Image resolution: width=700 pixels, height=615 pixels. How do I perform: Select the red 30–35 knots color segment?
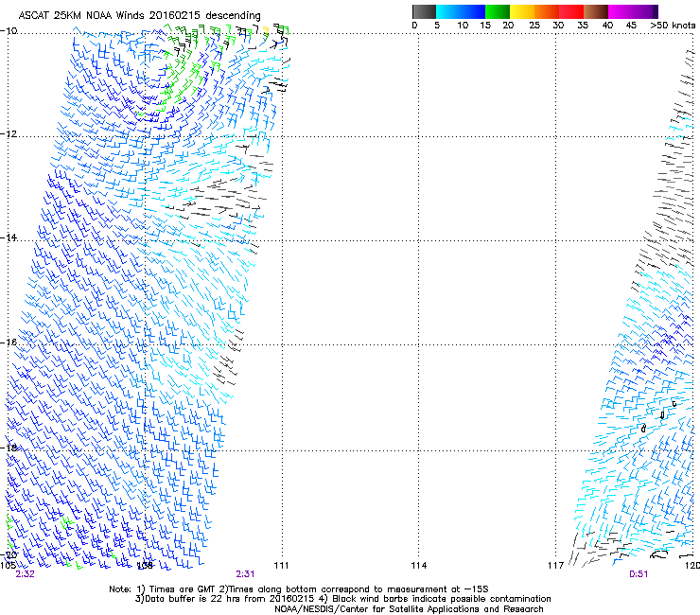point(571,11)
